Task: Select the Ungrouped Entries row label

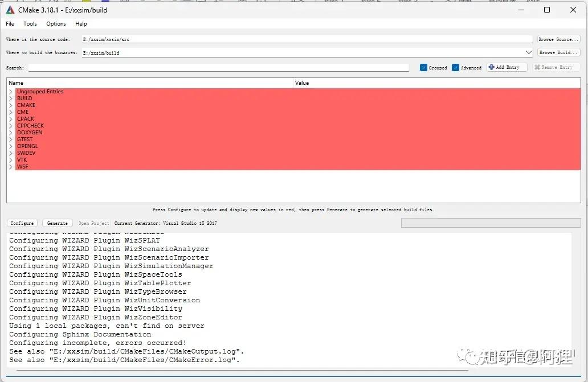Action: coord(40,92)
